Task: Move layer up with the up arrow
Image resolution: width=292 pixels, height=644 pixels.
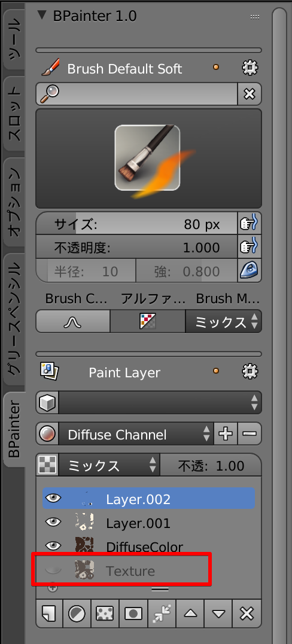Action: (190, 614)
